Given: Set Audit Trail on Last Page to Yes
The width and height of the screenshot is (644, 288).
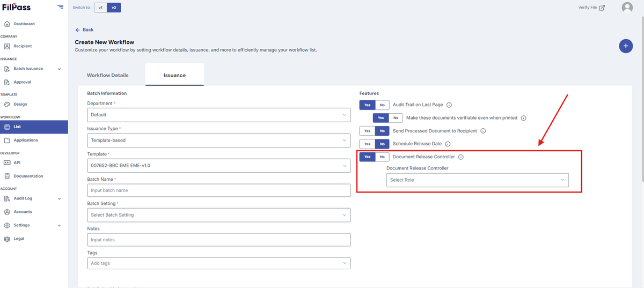Looking at the screenshot, I should [x=367, y=105].
